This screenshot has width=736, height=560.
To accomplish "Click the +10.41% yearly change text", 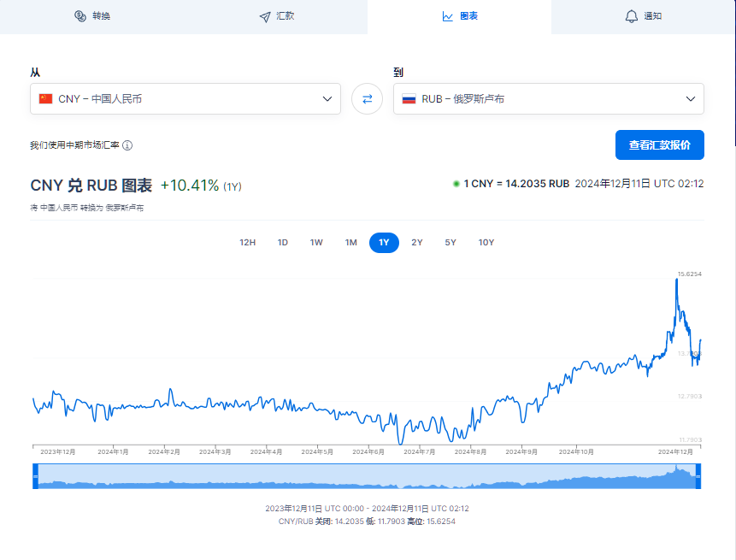I will [x=190, y=186].
